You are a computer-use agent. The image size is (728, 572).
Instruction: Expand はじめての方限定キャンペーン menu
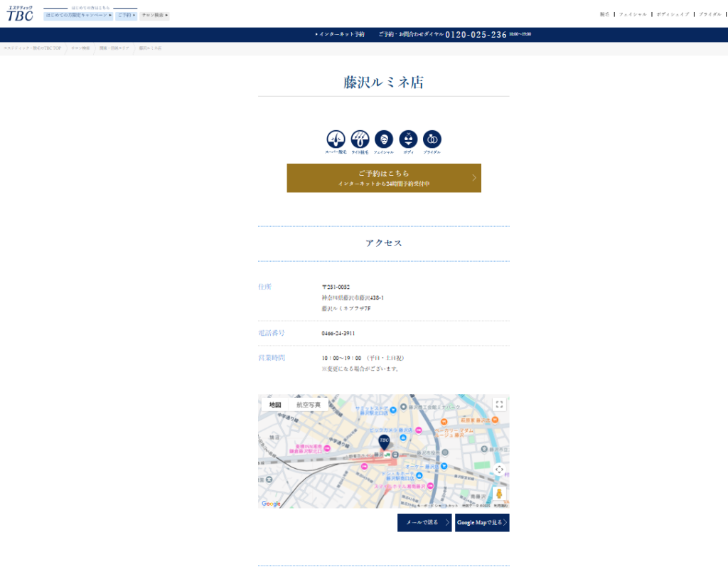pyautogui.click(x=78, y=15)
